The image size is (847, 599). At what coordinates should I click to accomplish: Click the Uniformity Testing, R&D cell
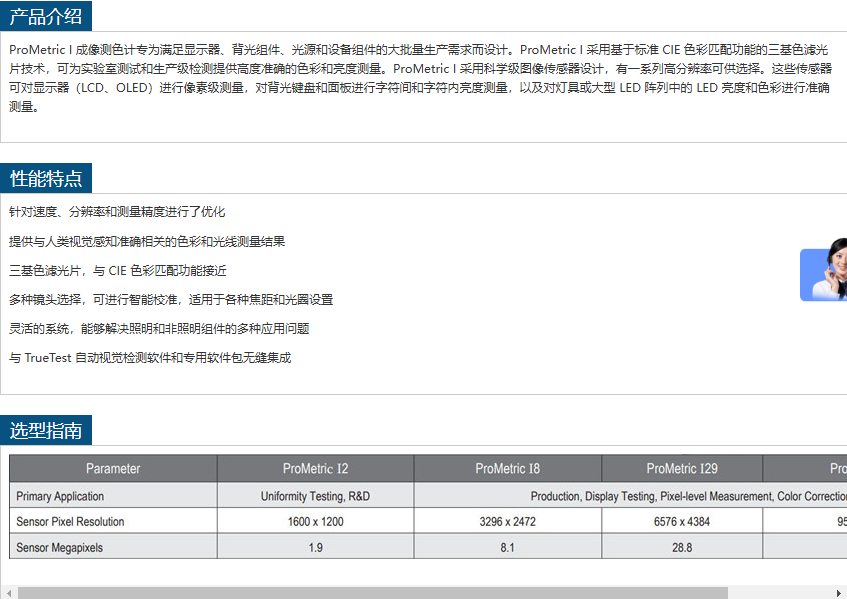coord(315,496)
